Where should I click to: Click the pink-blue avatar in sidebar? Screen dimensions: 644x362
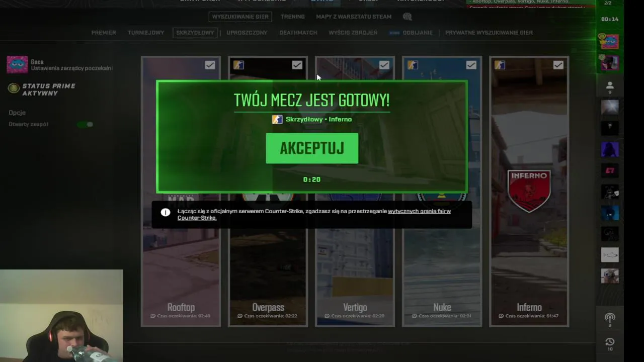pos(610,42)
